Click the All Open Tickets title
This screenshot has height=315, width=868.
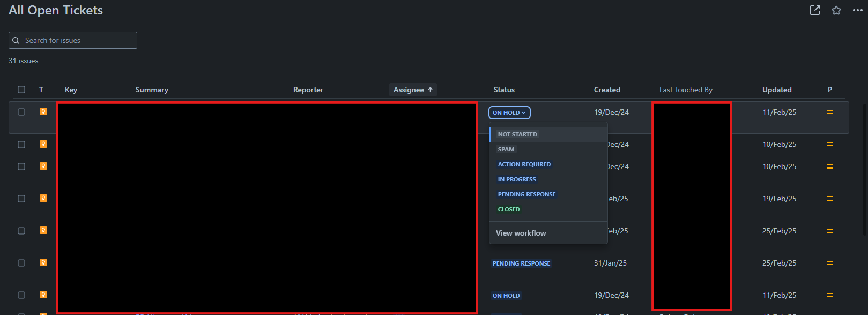(56, 10)
